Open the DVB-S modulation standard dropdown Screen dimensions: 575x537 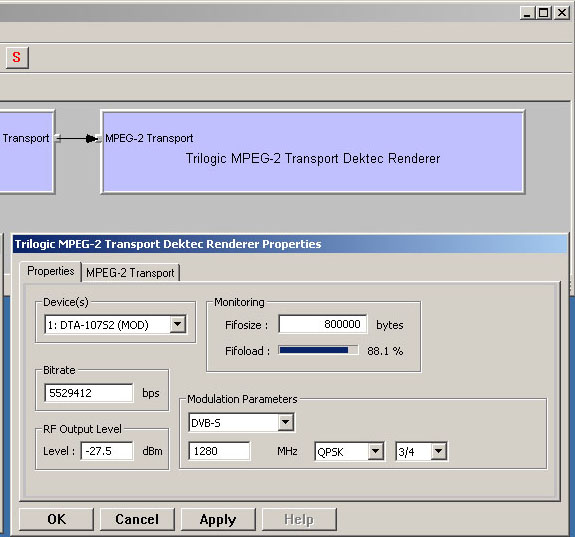[285, 422]
